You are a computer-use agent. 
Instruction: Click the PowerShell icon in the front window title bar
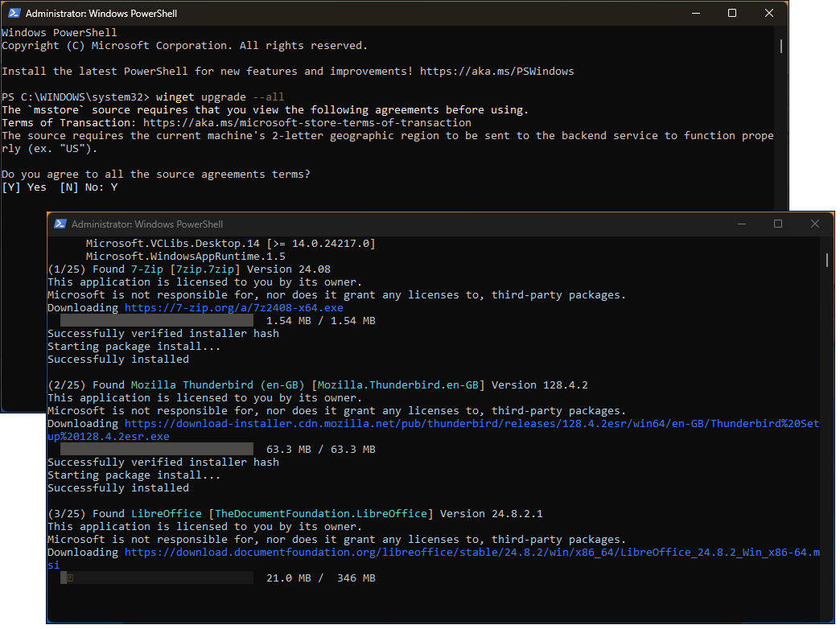(x=60, y=224)
